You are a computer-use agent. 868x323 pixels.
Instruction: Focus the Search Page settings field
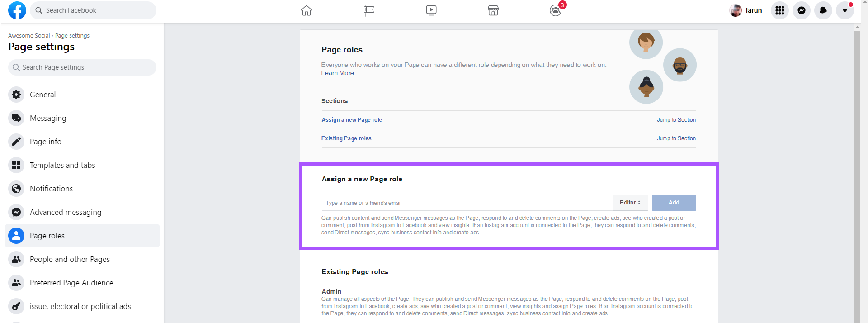tap(82, 67)
